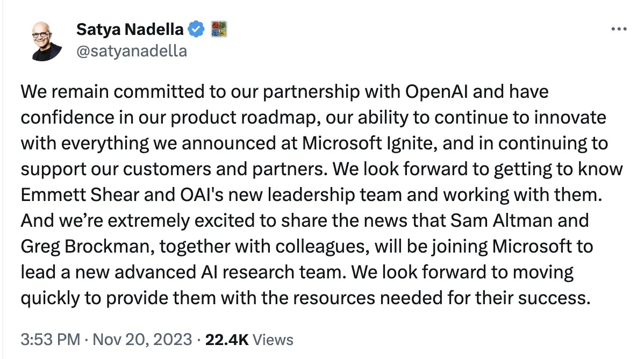Click the 'product roadmap' phrase in the tweet
Screen dimensions: 644x359
click(x=243, y=118)
